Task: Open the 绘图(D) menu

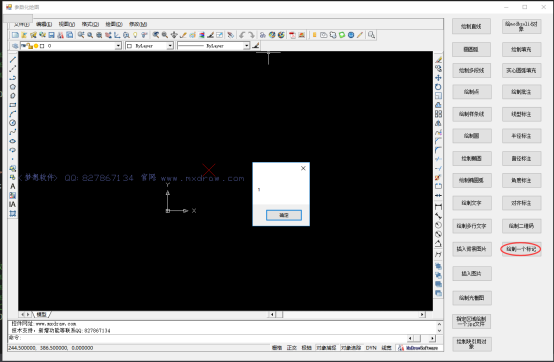Action: tap(114, 24)
